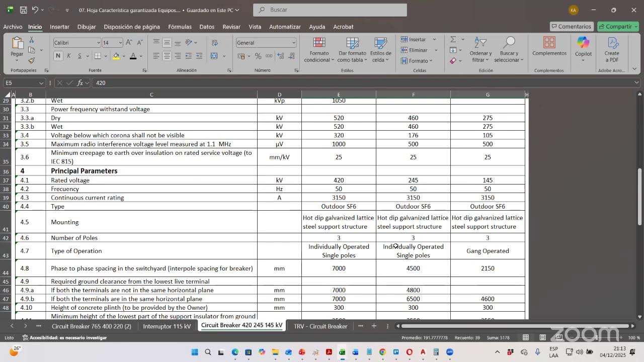Click the Undo arrow icon
The height and width of the screenshot is (362, 644).
click(x=35, y=10)
